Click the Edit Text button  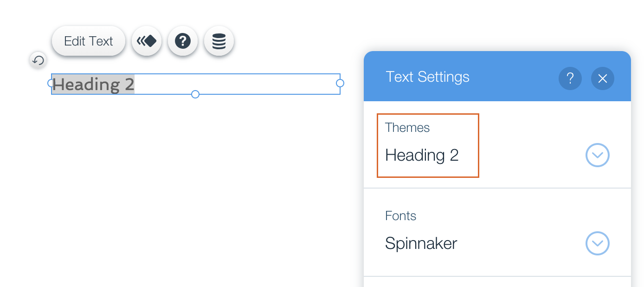point(89,41)
